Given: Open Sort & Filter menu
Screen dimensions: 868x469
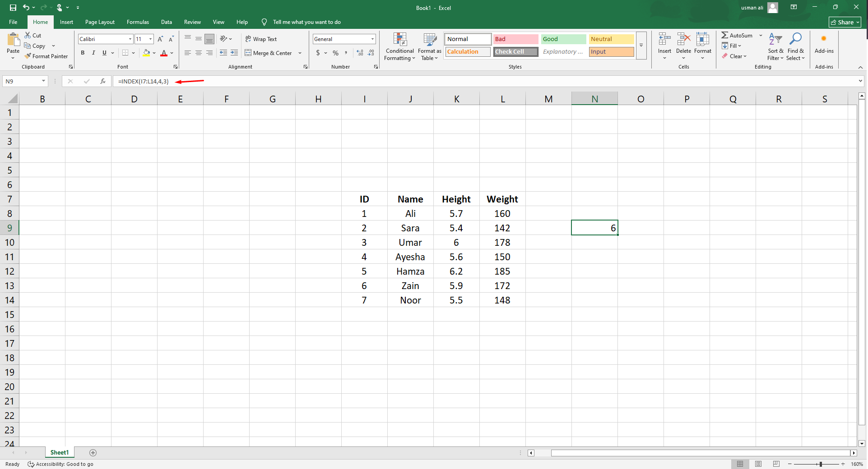Looking at the screenshot, I should pos(775,46).
